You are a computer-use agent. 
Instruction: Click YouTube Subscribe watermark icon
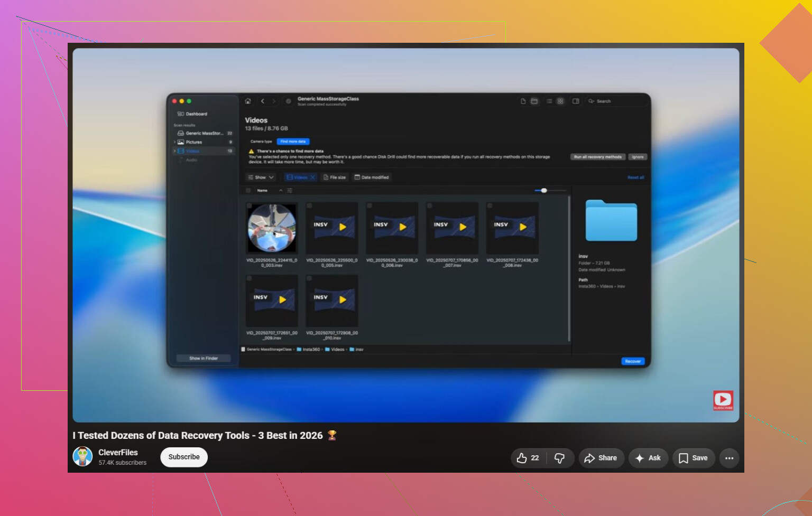723,400
